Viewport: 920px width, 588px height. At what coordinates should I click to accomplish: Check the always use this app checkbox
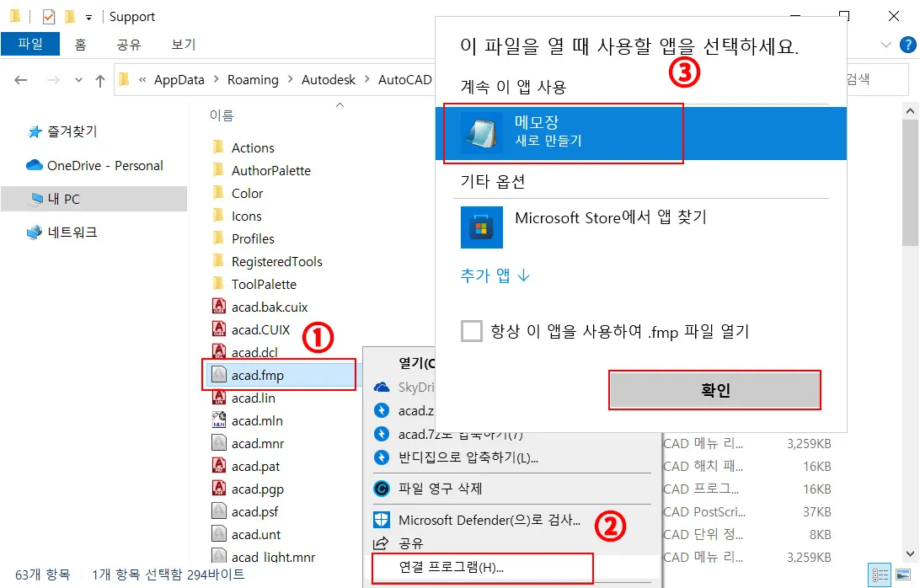coord(472,331)
